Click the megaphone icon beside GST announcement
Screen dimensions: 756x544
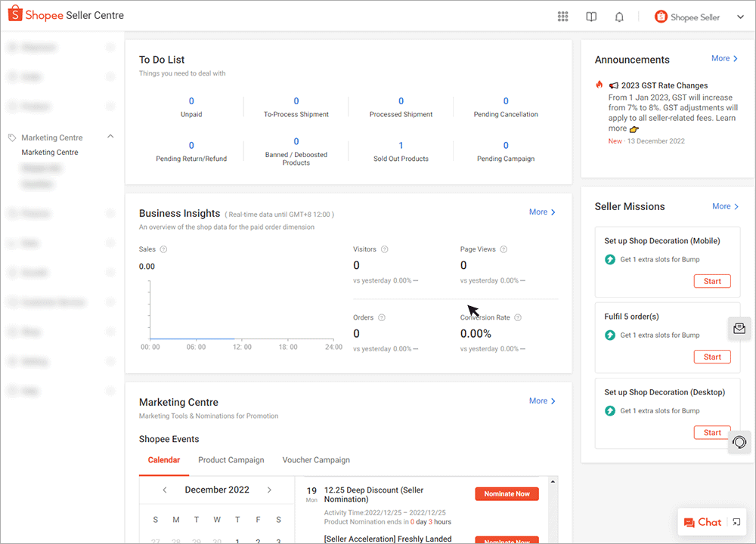pyautogui.click(x=613, y=85)
